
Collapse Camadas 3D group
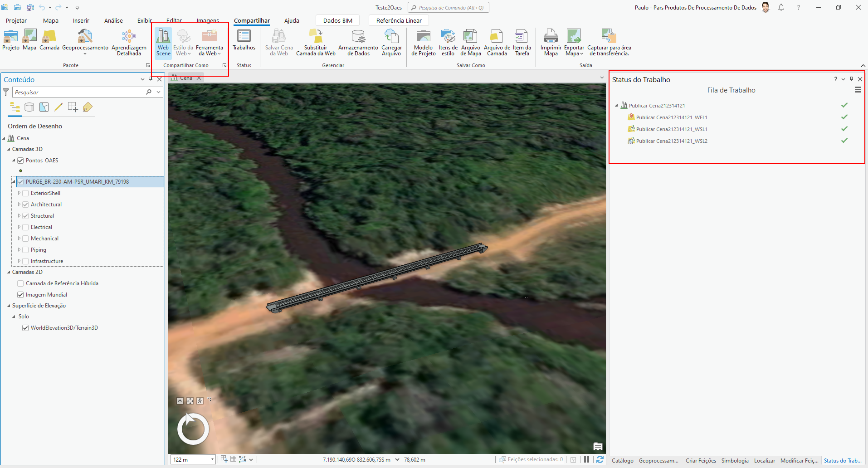point(9,149)
